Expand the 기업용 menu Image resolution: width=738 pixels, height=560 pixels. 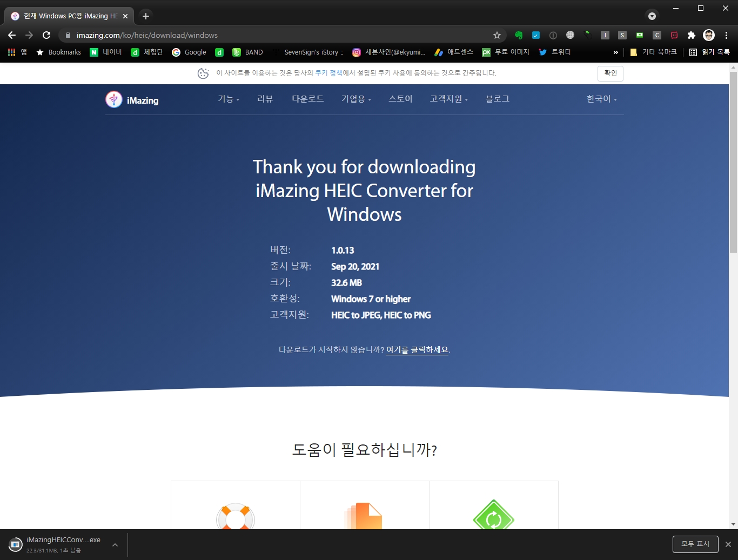coord(356,99)
